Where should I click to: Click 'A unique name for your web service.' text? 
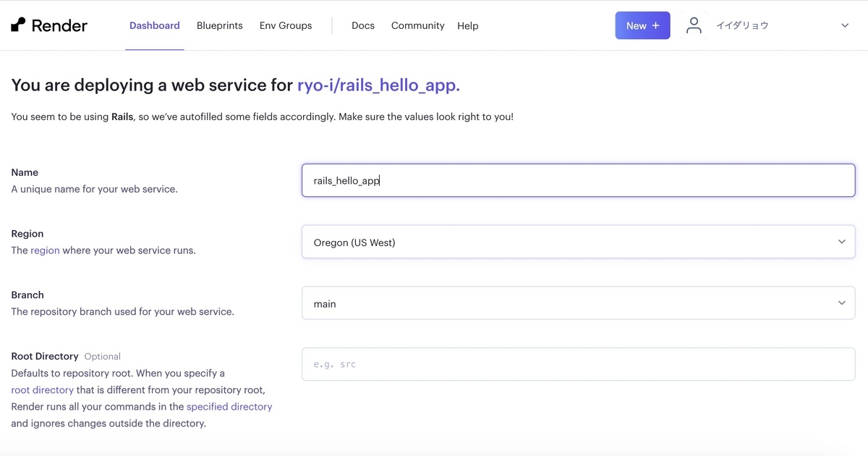[x=94, y=189]
